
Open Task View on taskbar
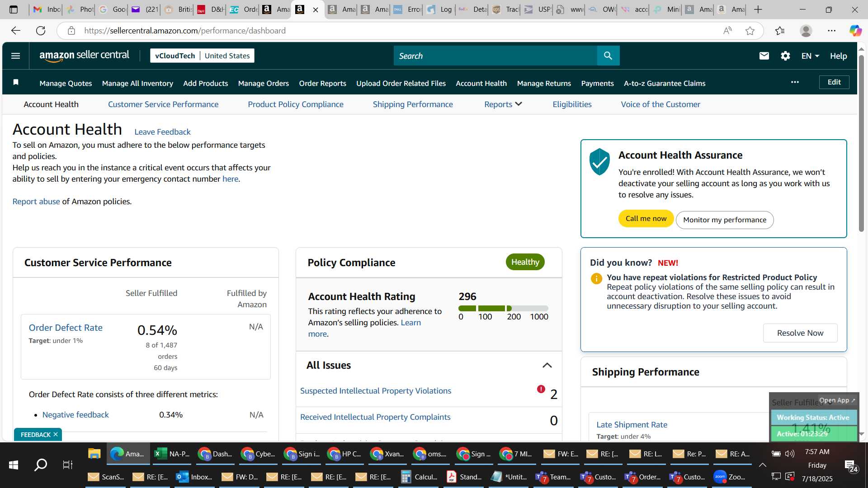(68, 465)
